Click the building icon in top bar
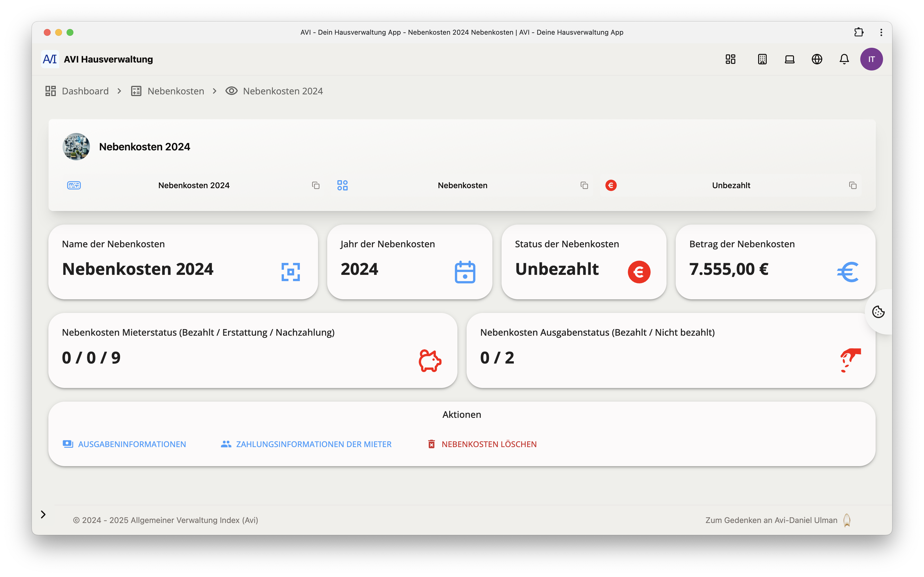Image resolution: width=924 pixels, height=577 pixels. click(762, 59)
